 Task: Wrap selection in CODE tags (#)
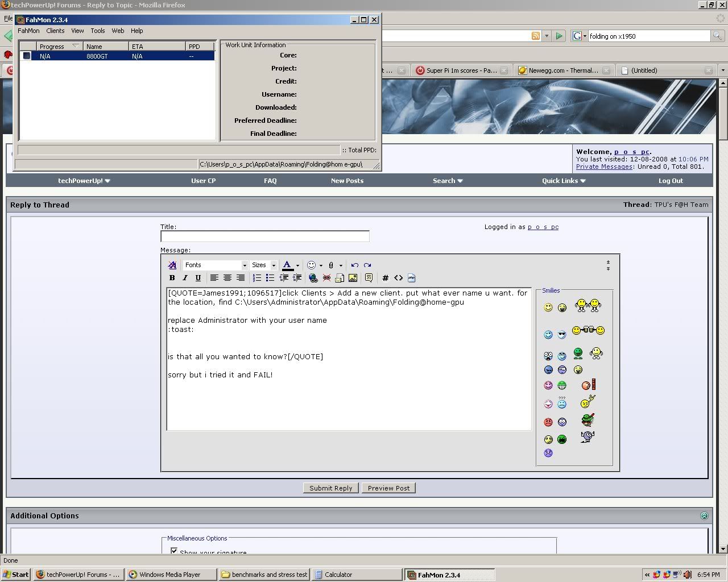click(x=385, y=278)
